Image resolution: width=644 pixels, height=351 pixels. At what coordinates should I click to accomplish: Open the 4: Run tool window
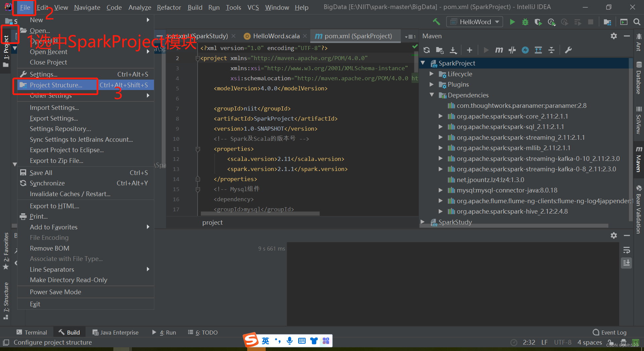pyautogui.click(x=164, y=332)
